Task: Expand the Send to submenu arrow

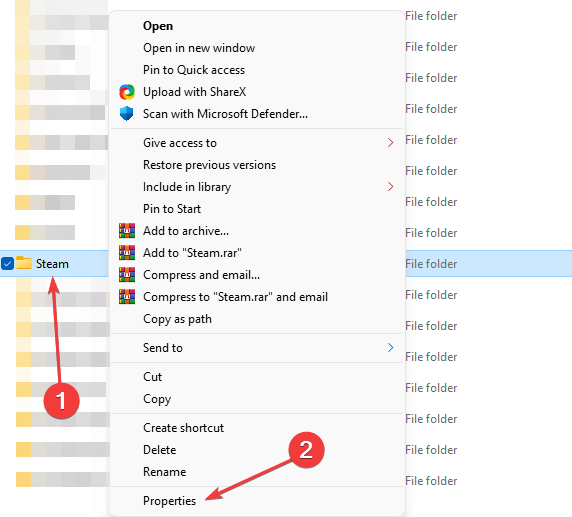Action: [x=390, y=348]
